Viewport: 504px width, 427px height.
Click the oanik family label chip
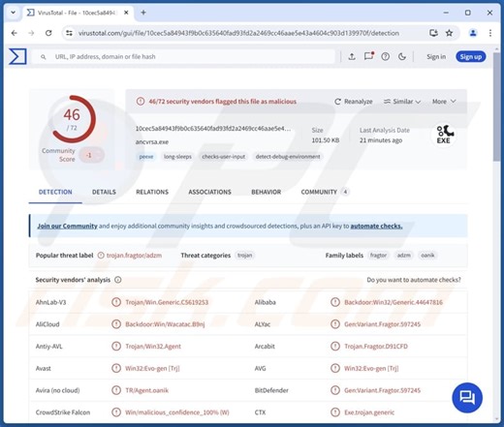[427, 256]
